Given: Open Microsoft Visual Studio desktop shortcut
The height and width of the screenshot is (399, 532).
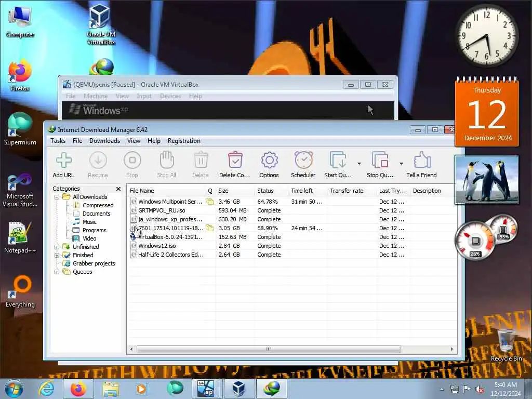Looking at the screenshot, I should [x=20, y=190].
